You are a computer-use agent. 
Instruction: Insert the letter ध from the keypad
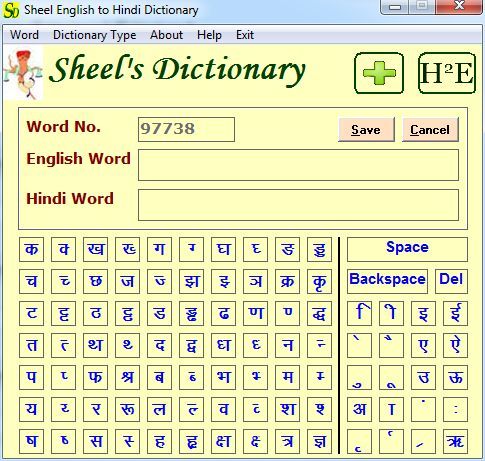point(223,345)
